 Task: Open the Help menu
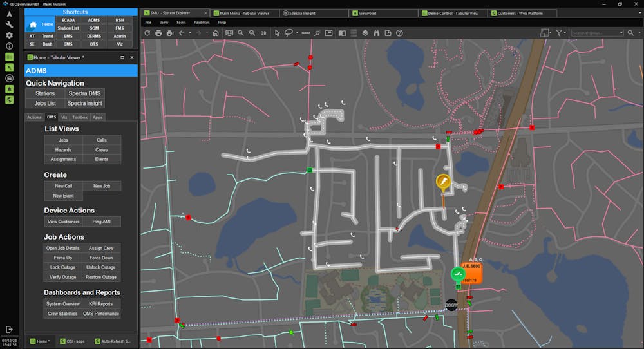coord(222,22)
